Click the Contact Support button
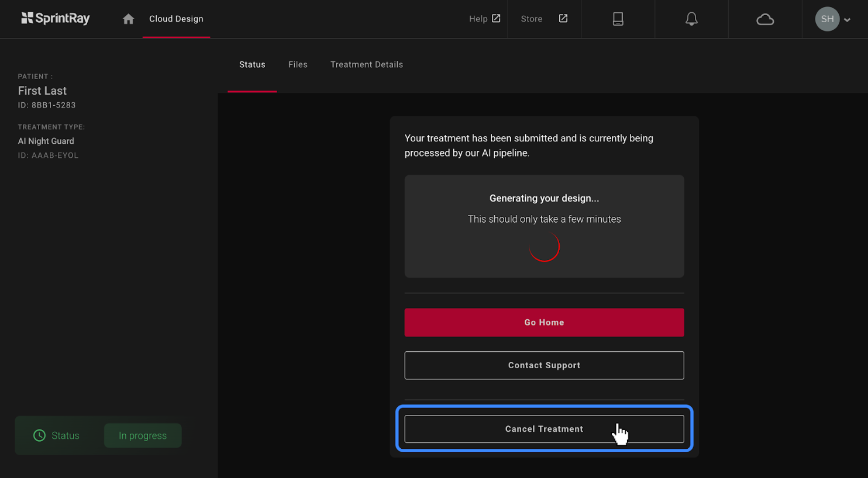This screenshot has height=478, width=868. tap(544, 365)
